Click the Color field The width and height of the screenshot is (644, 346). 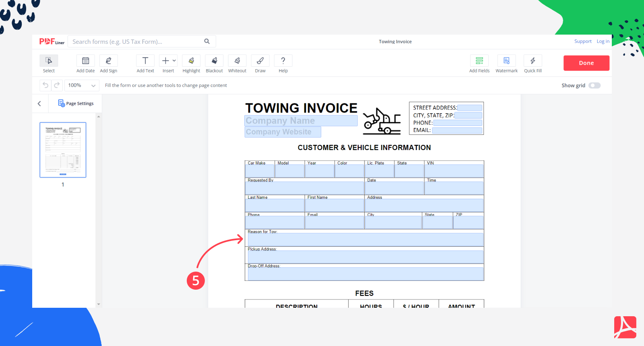349,171
